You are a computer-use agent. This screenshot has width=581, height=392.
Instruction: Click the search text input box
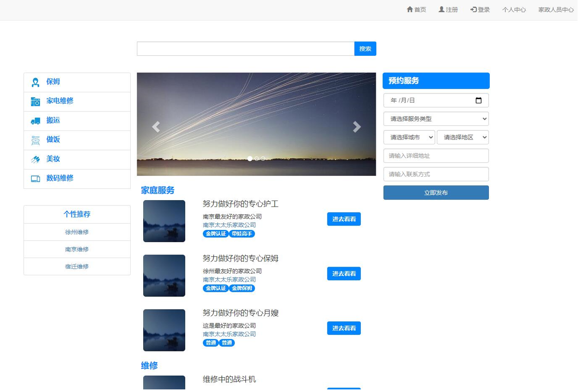pos(247,49)
